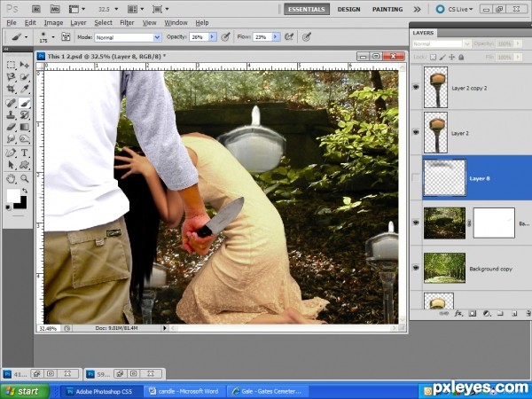
Task: Toggle tablet pressure controls opacity
Action: (x=225, y=36)
